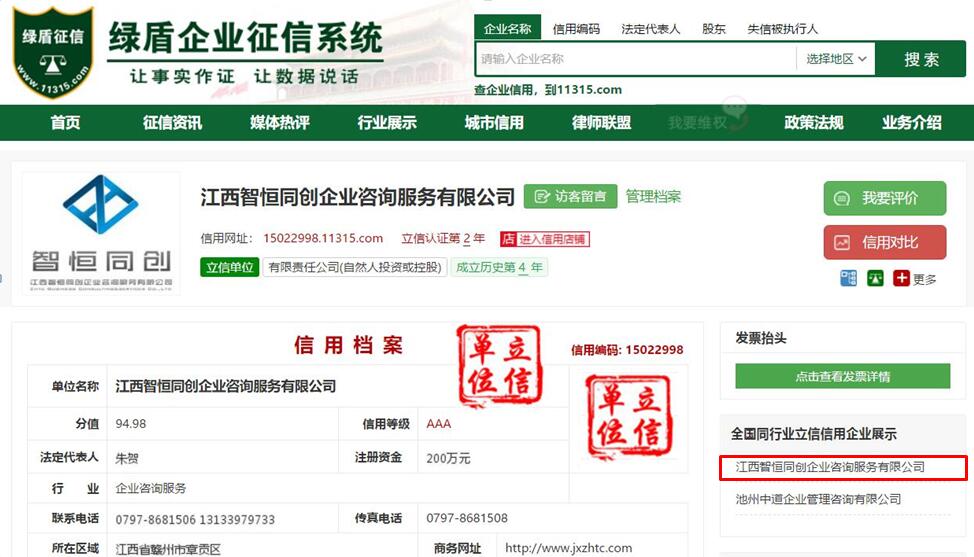This screenshot has height=557, width=974.
Task: Open 业务介绍 navigation item
Action: coord(911,122)
